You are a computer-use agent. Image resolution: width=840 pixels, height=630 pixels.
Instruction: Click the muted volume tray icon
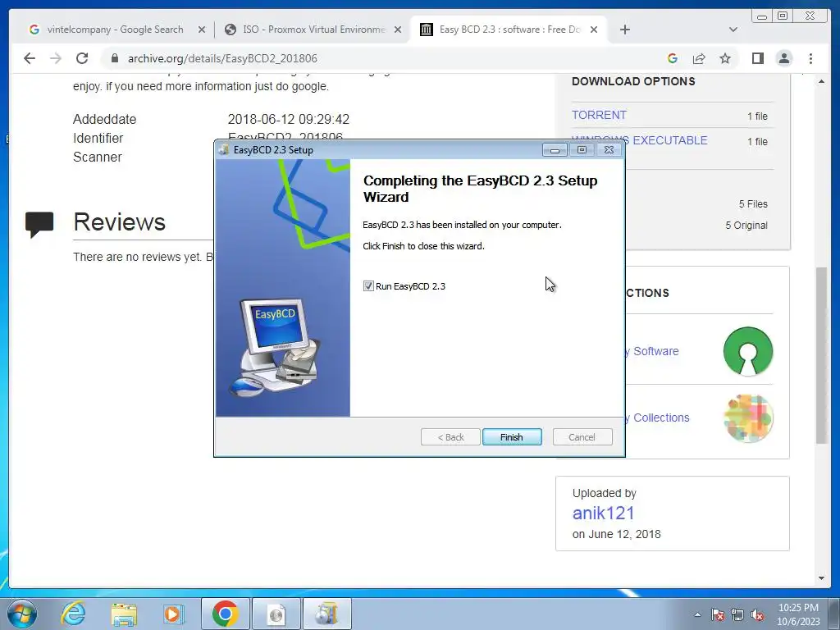coord(757,614)
